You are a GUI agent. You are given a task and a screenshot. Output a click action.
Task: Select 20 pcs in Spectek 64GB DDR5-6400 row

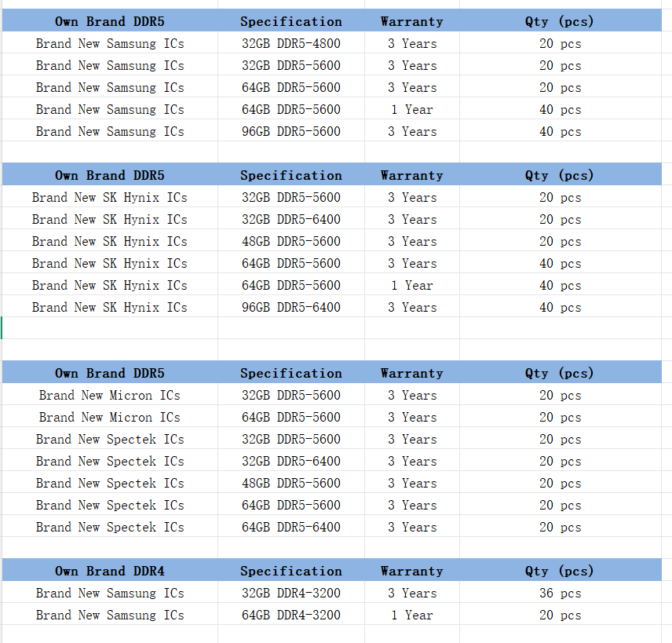pyautogui.click(x=561, y=527)
